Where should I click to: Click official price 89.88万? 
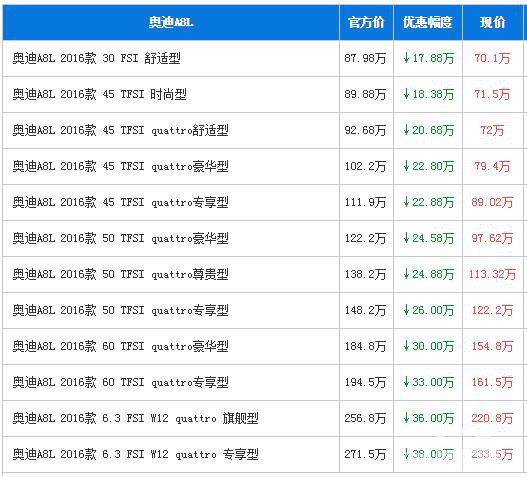(x=365, y=94)
